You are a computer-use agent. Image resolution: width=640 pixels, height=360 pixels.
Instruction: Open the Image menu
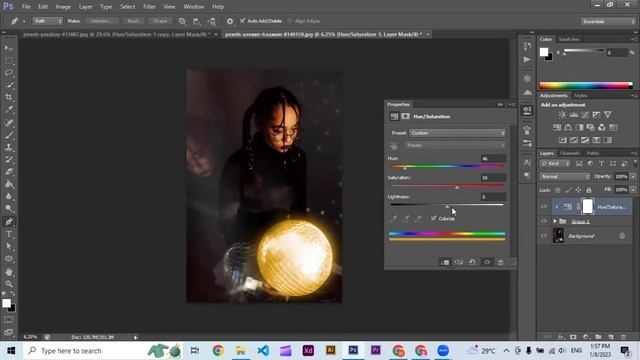63,7
